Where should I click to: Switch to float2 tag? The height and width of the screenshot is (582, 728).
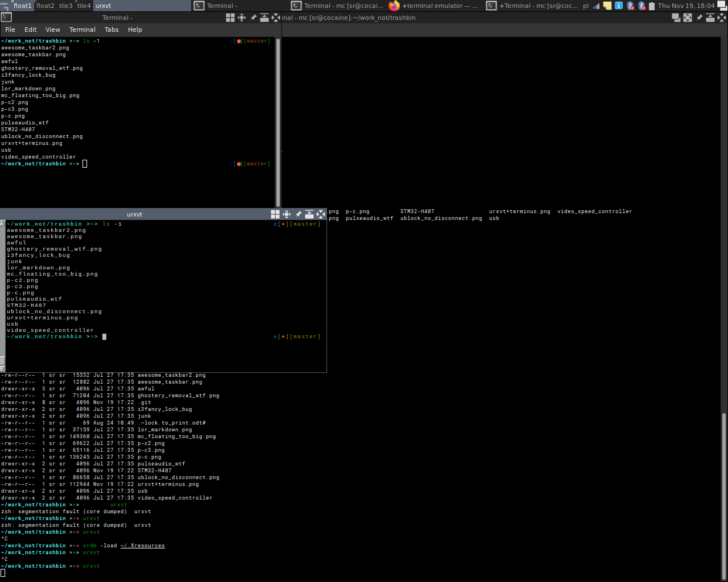click(45, 6)
